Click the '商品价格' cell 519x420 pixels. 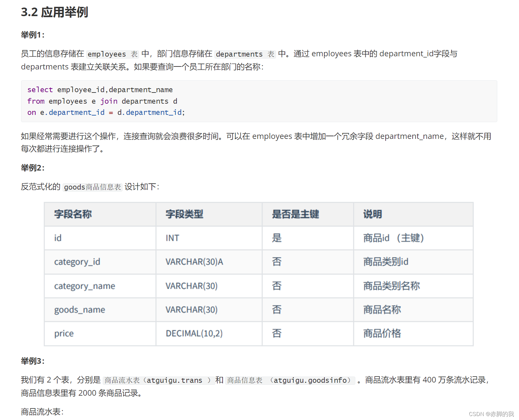tap(414, 333)
